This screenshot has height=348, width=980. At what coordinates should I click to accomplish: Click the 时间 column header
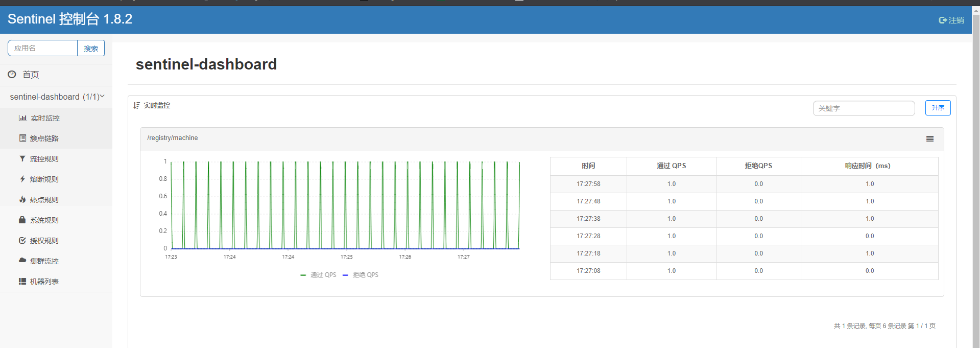[588, 166]
